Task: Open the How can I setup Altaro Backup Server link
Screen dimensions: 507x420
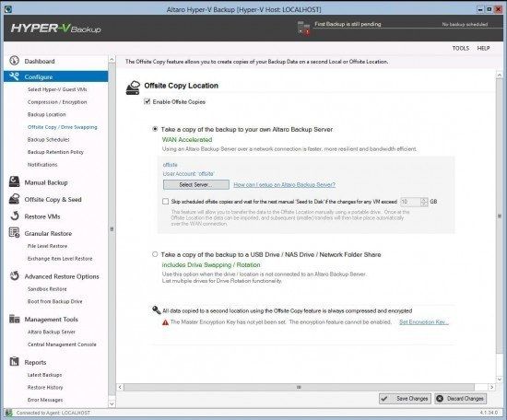Action: (x=284, y=185)
